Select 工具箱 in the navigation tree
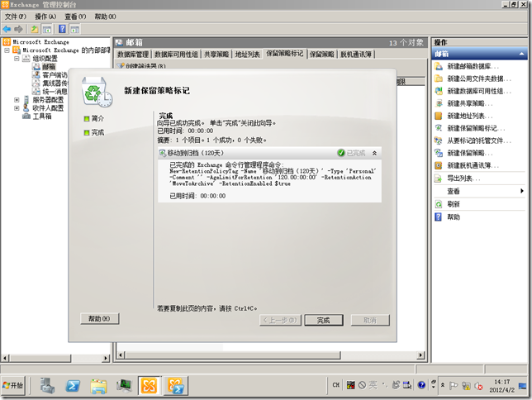Screen dimensions: 532x400 (x=36, y=117)
